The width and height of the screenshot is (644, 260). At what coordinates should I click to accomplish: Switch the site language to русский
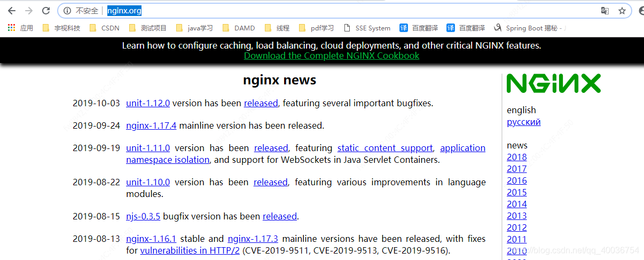pyautogui.click(x=524, y=122)
